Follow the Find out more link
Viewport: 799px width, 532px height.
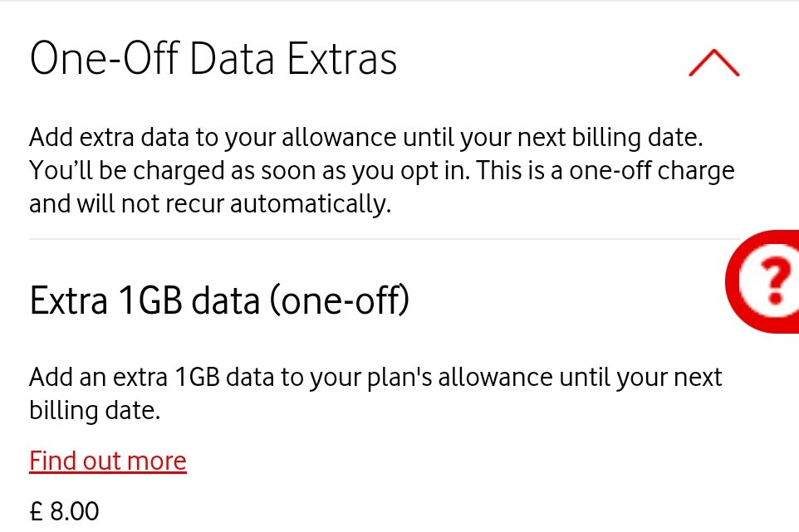click(108, 461)
